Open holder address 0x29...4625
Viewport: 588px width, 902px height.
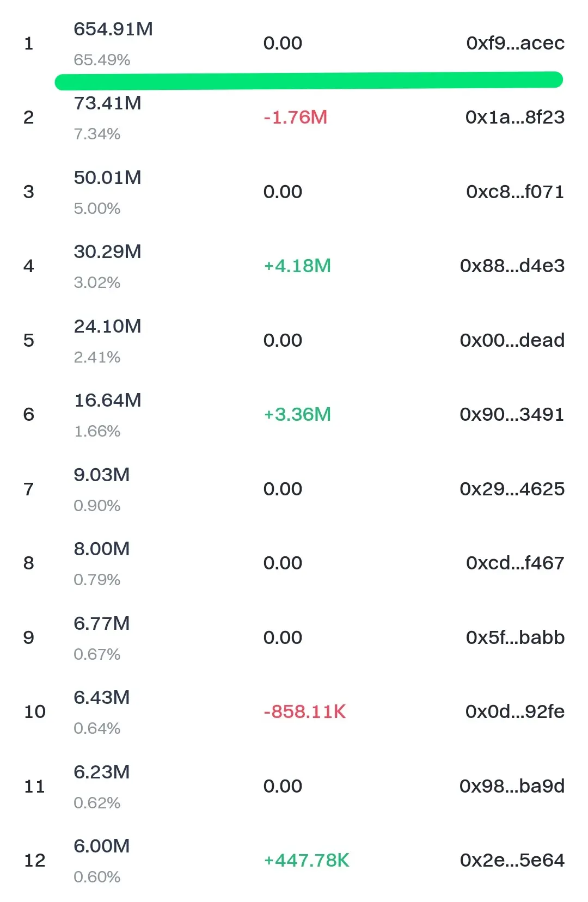point(512,489)
